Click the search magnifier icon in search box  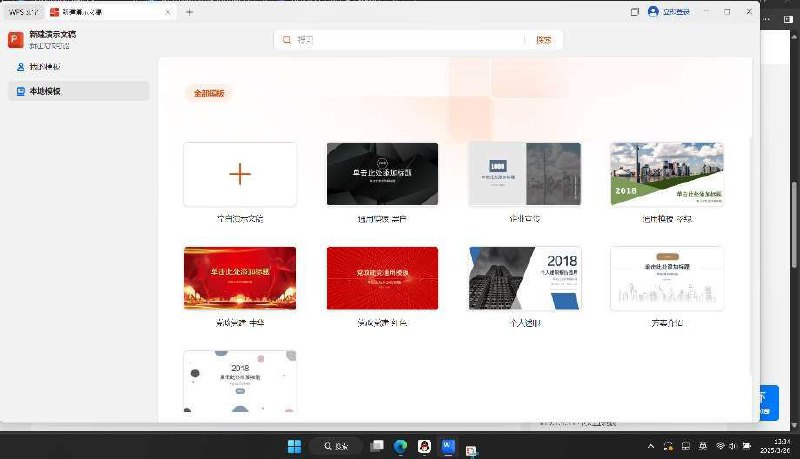point(287,40)
